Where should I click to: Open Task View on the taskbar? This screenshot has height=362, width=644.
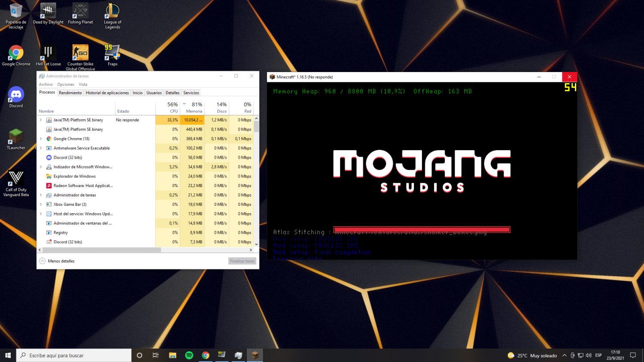click(x=155, y=355)
